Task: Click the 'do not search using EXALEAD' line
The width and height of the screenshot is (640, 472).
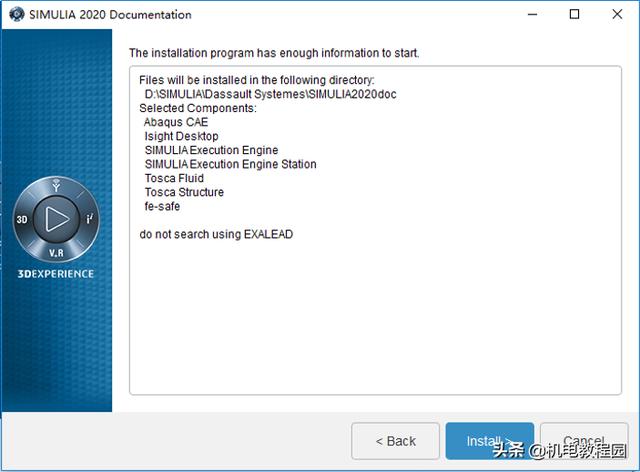Action: (x=216, y=234)
